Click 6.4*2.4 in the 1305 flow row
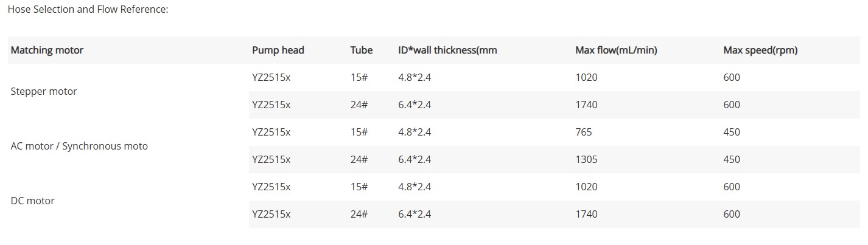This screenshot has height=245, width=868. (415, 159)
